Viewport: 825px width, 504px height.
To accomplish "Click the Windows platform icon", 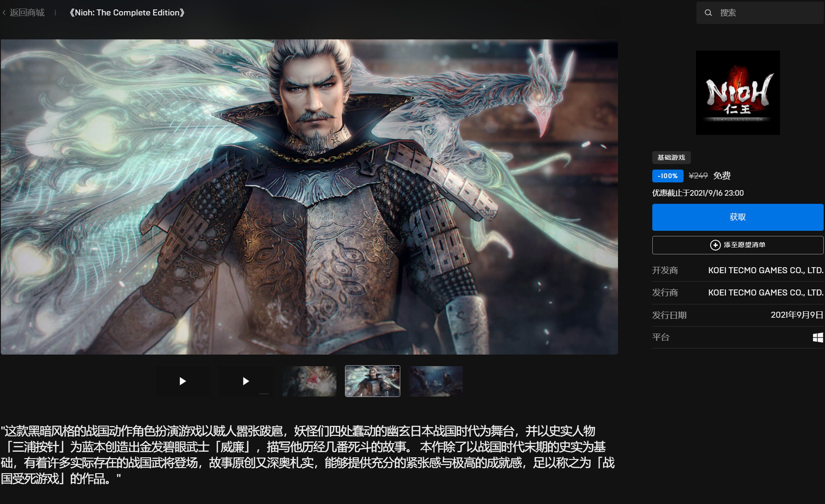I will click(x=818, y=337).
